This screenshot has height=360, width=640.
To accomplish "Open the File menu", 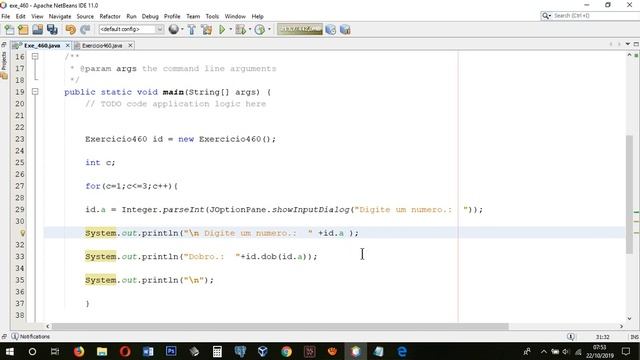I will (6, 16).
